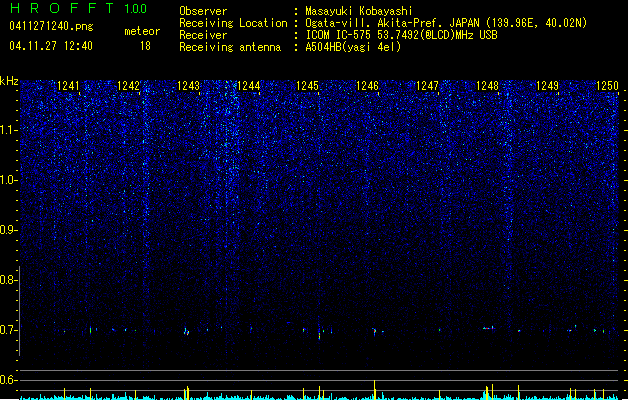Click the ICOM IC-575 receiver text
The width and height of the screenshot is (629, 400).
(x=401, y=35)
